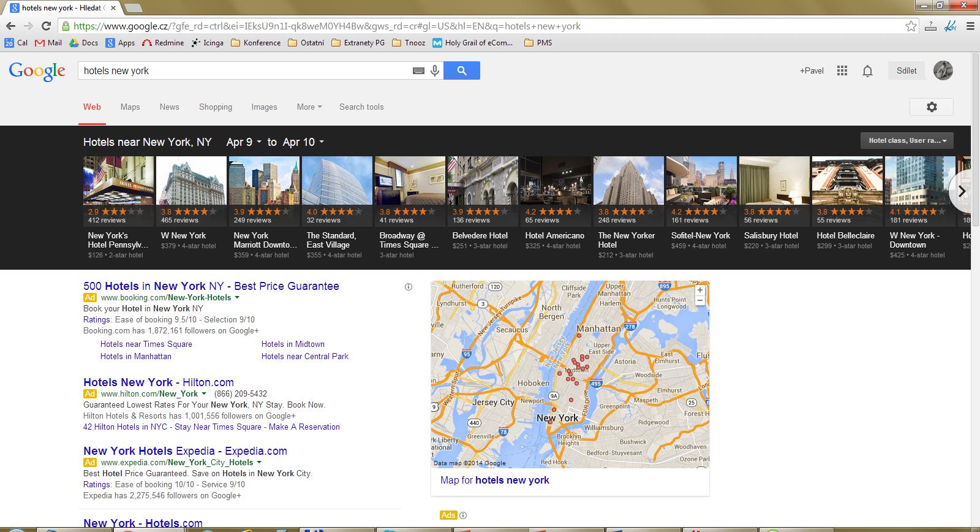
Task: Open Cal bookmark
Action: pyautogui.click(x=16, y=43)
